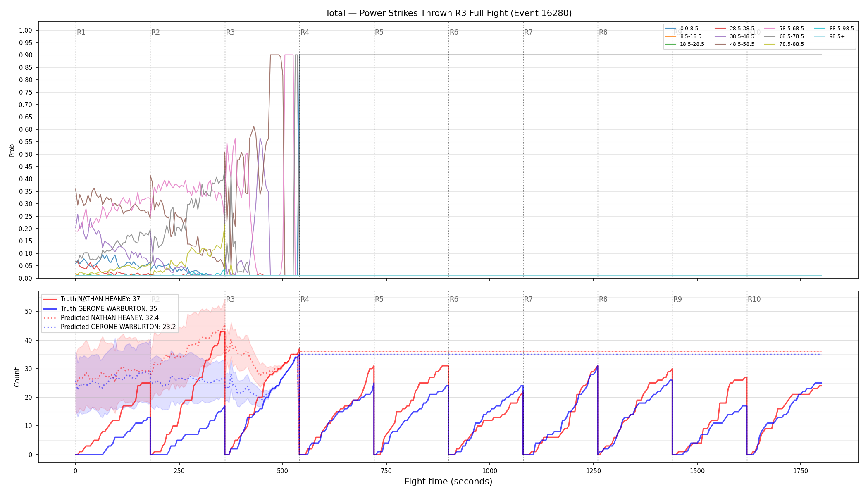
Task: Select Predicted GEROME WARBURTON: 23.2 legend entry
Action: 110,327
